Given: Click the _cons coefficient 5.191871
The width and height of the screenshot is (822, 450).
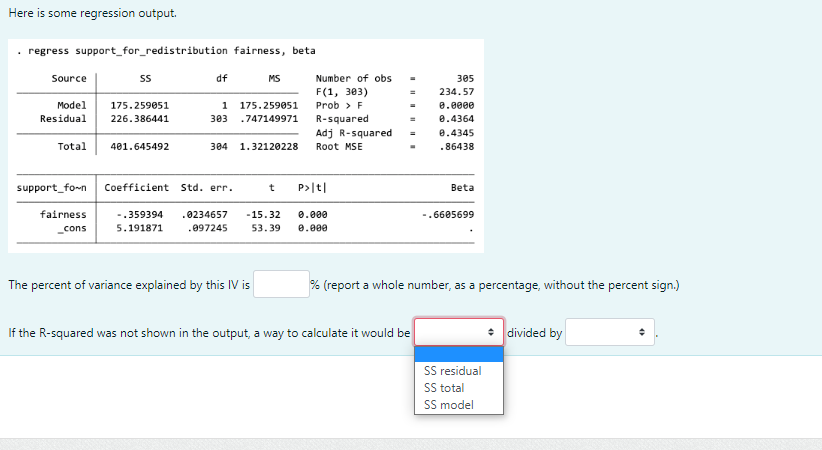Looking at the screenshot, I should (x=139, y=228).
